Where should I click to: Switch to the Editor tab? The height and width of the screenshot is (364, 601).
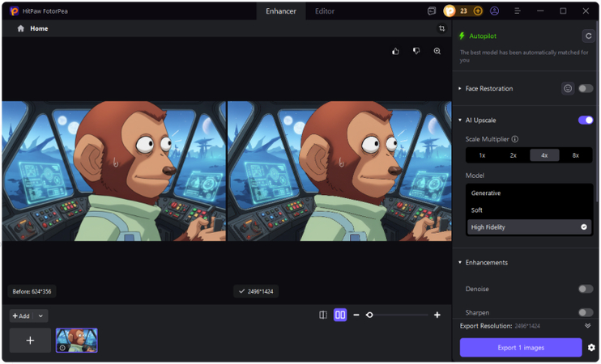pyautogui.click(x=324, y=11)
